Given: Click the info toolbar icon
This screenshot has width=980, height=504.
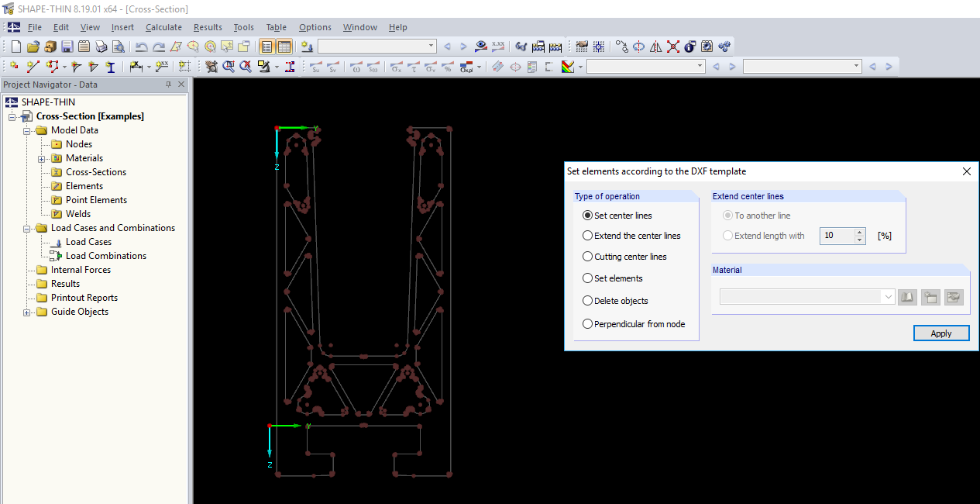Looking at the screenshot, I should click(689, 47).
